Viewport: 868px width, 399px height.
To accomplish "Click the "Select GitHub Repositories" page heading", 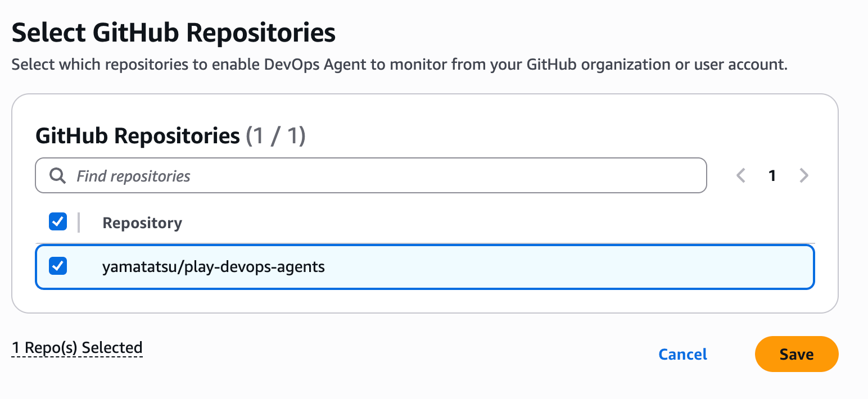I will click(x=173, y=33).
